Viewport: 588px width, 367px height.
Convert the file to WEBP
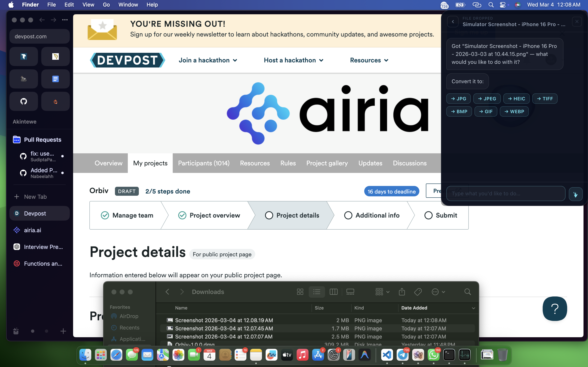pyautogui.click(x=514, y=111)
